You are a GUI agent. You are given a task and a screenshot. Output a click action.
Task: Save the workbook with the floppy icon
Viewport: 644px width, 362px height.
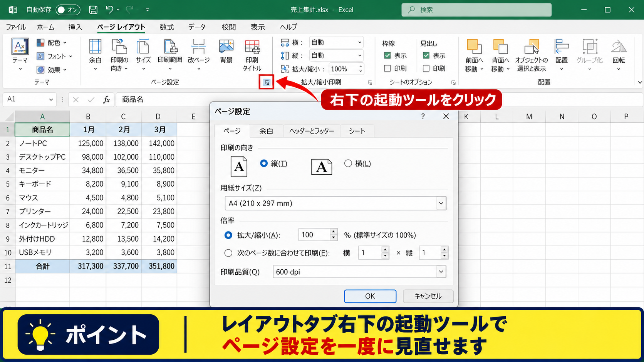pos(93,10)
